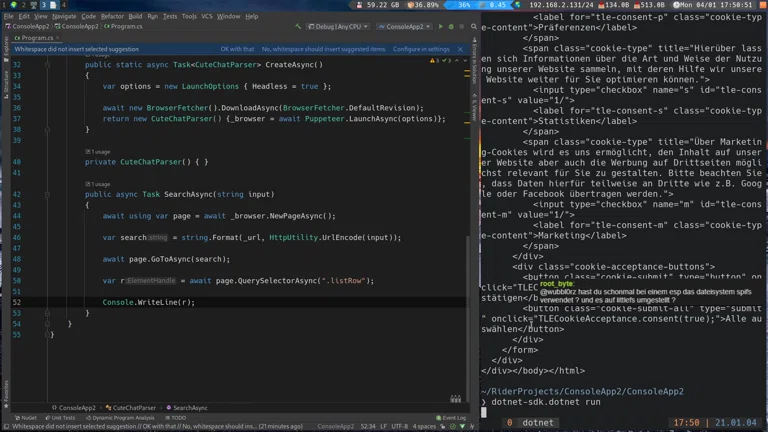
Task: Open the Event Log
Action: (x=451, y=418)
